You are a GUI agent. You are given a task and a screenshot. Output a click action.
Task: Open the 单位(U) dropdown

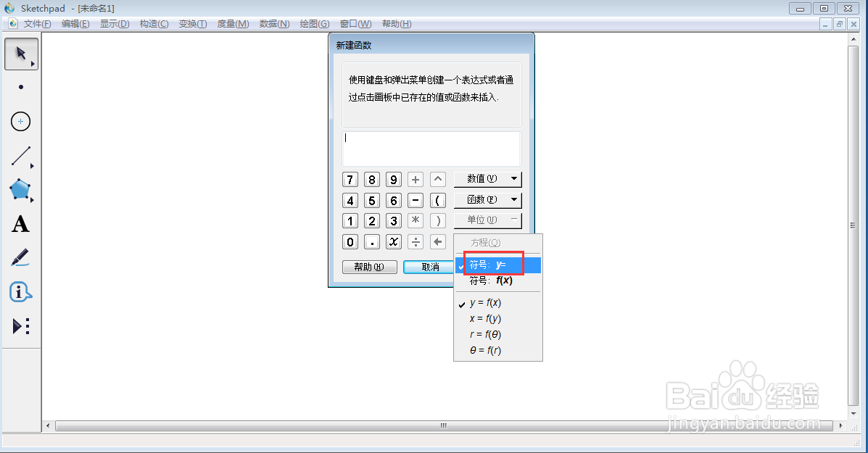pyautogui.click(x=488, y=220)
